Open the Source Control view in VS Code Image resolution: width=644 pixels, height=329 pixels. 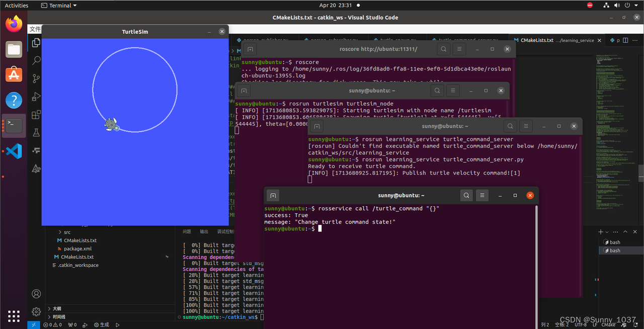click(36, 78)
